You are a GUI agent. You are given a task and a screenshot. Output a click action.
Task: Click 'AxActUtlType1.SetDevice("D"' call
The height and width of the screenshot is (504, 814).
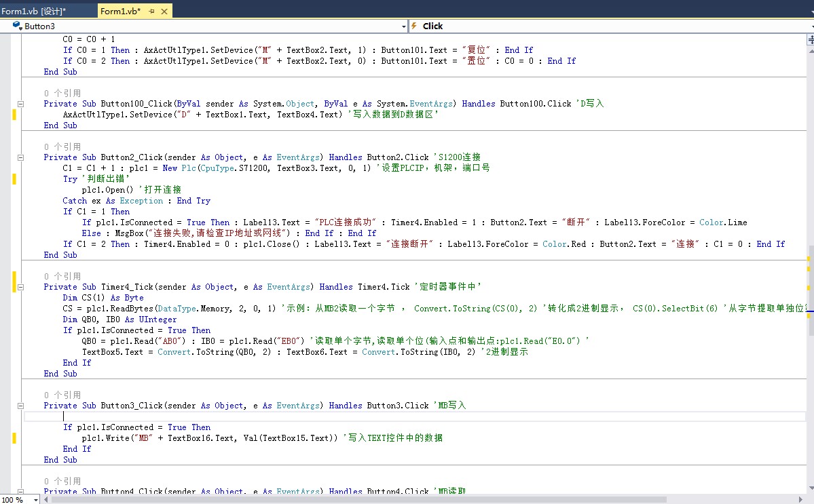[x=127, y=115]
